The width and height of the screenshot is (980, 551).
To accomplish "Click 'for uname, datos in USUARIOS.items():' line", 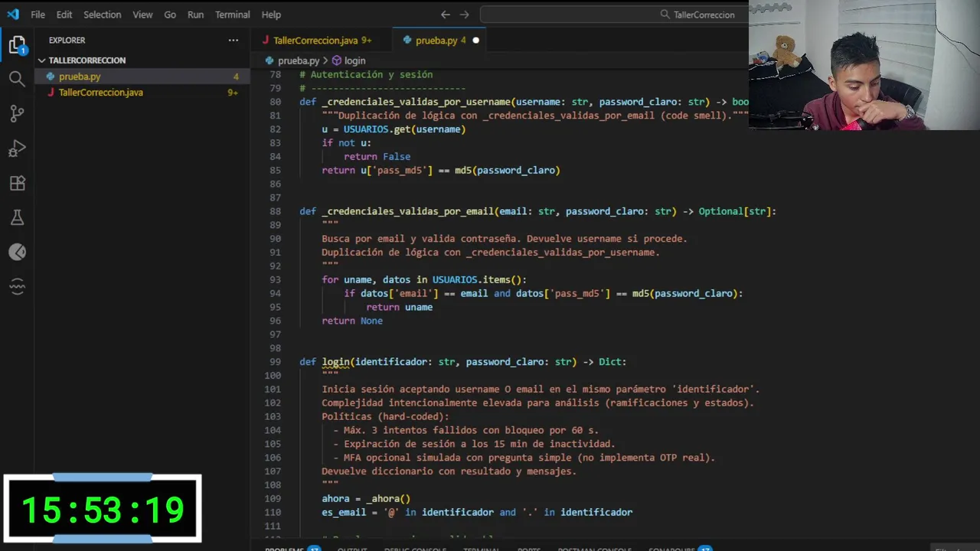I will coord(424,280).
